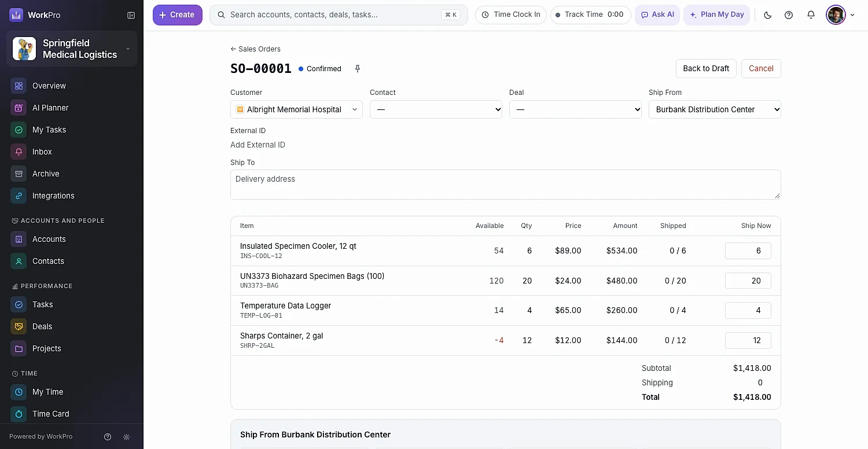Open the Overview sidebar icon

tap(19, 86)
